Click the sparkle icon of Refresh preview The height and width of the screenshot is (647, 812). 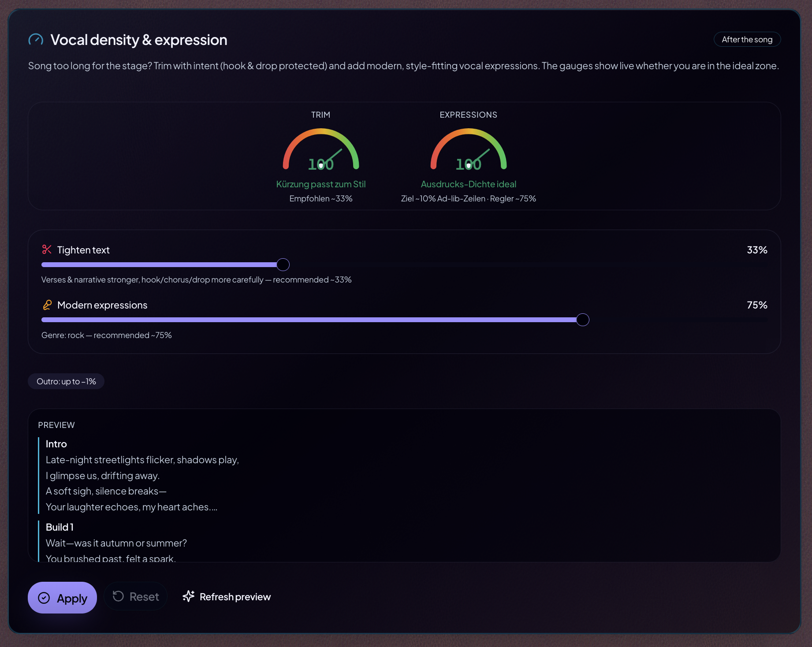click(189, 596)
